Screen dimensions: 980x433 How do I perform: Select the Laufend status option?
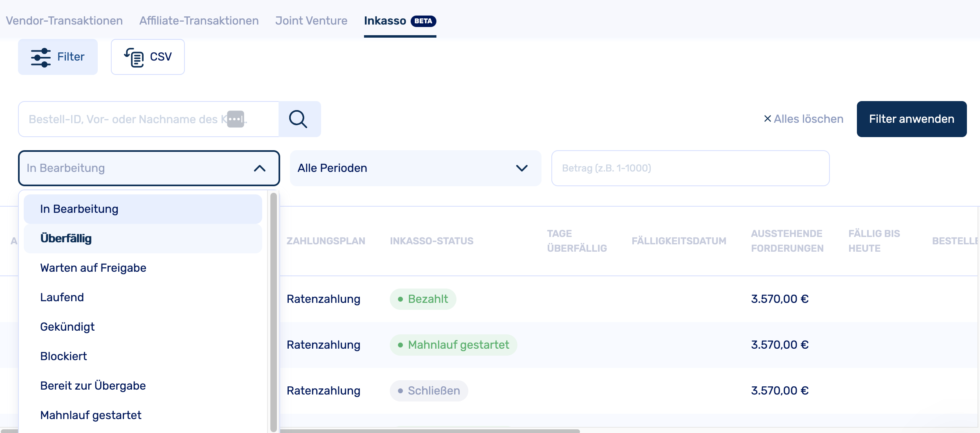coord(62,298)
